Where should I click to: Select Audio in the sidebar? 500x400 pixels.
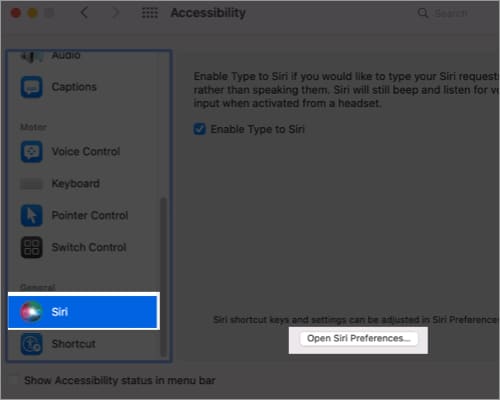[83, 56]
